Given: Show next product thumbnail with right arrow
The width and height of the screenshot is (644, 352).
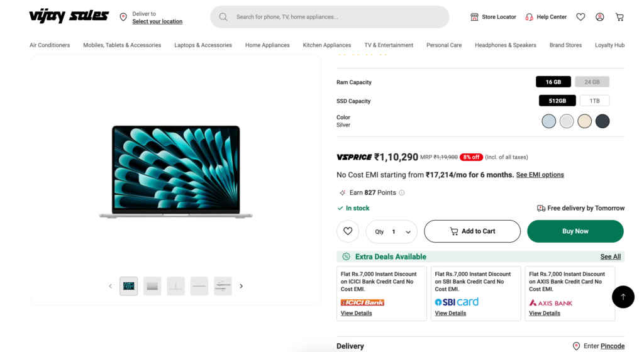Looking at the screenshot, I should point(241,286).
